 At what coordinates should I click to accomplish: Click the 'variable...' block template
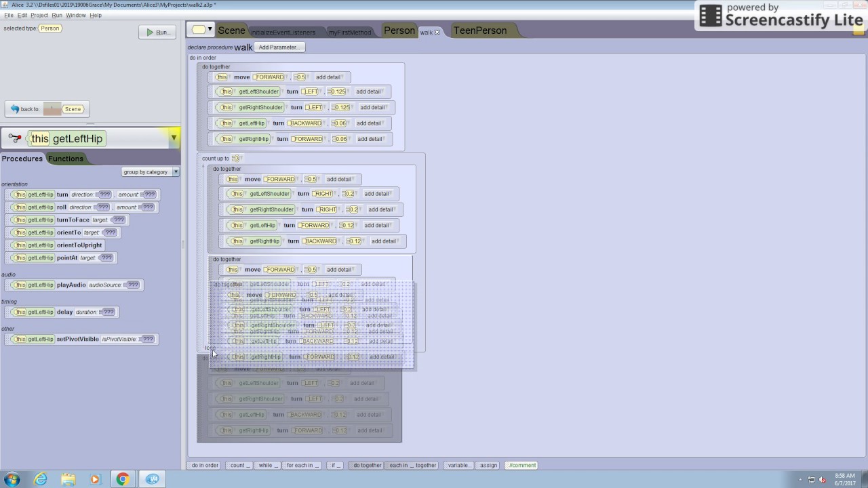459,465
